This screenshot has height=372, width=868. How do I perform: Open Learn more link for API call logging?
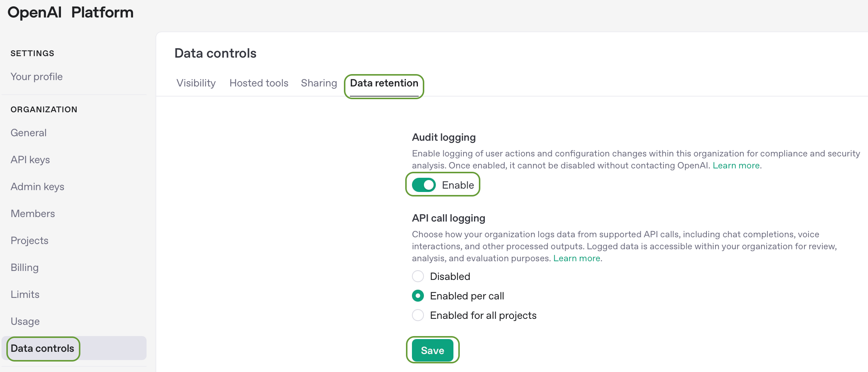577,258
